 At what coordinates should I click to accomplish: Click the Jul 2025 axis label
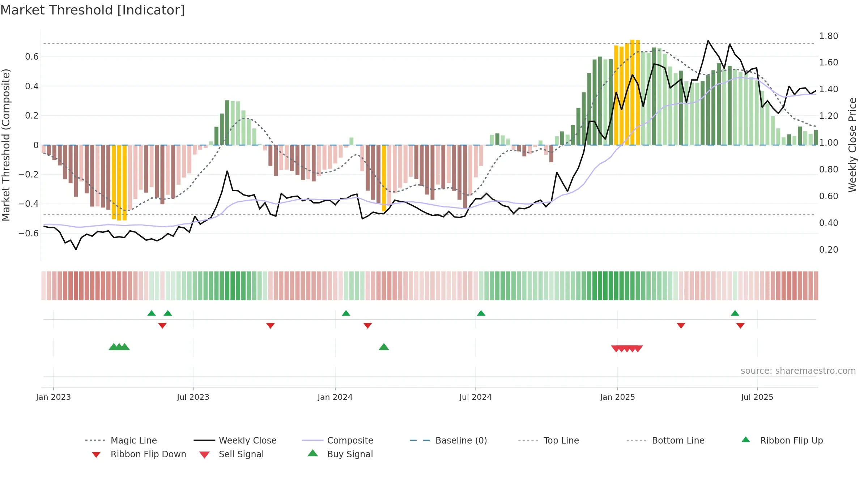tap(757, 397)
